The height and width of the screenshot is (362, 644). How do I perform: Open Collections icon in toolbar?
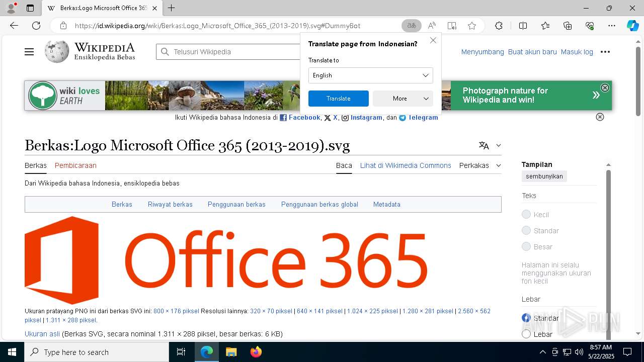pyautogui.click(x=568, y=26)
